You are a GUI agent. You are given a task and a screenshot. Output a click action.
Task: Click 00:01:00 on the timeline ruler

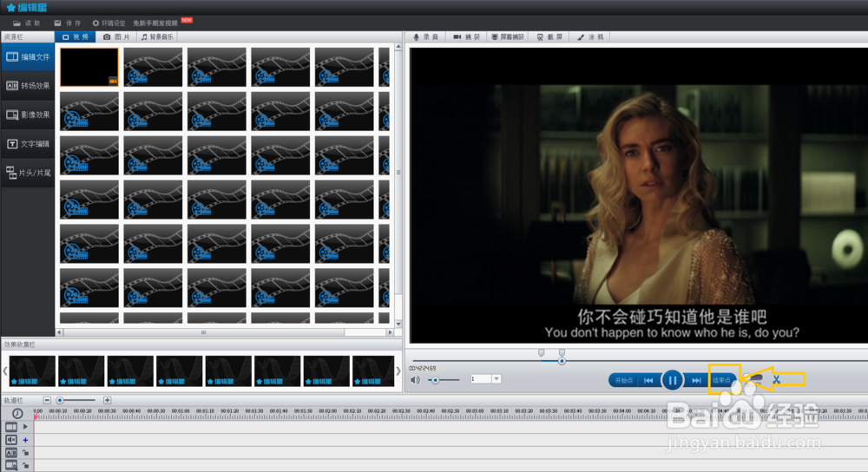coord(181,411)
